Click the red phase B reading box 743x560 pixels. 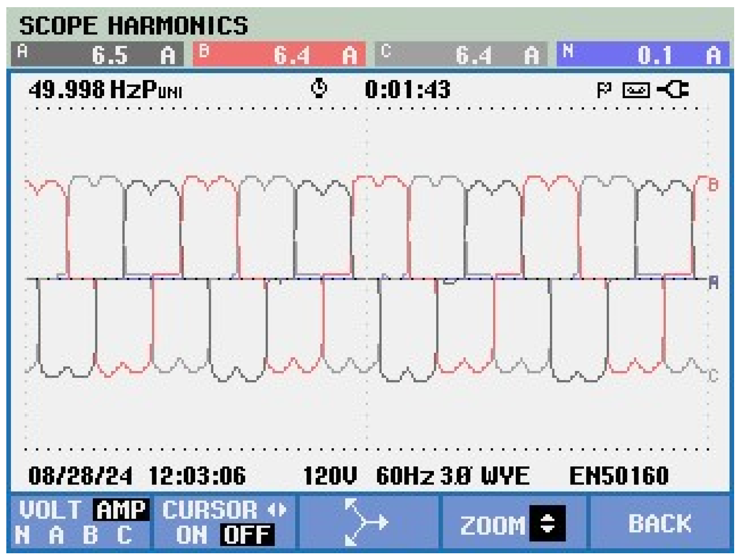[279, 55]
